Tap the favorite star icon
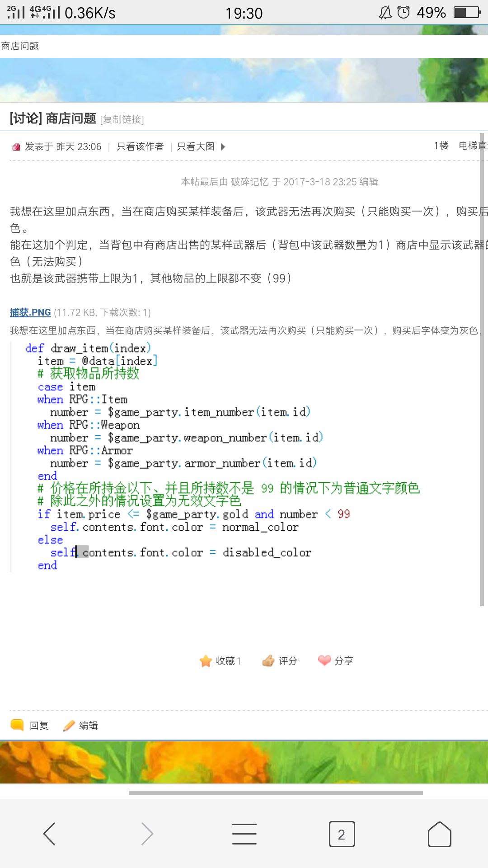The height and width of the screenshot is (868, 488). point(206,661)
